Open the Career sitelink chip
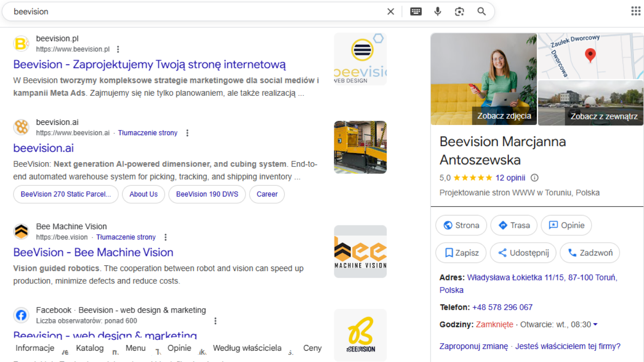Screen dimensions: 644x362 click(267, 194)
